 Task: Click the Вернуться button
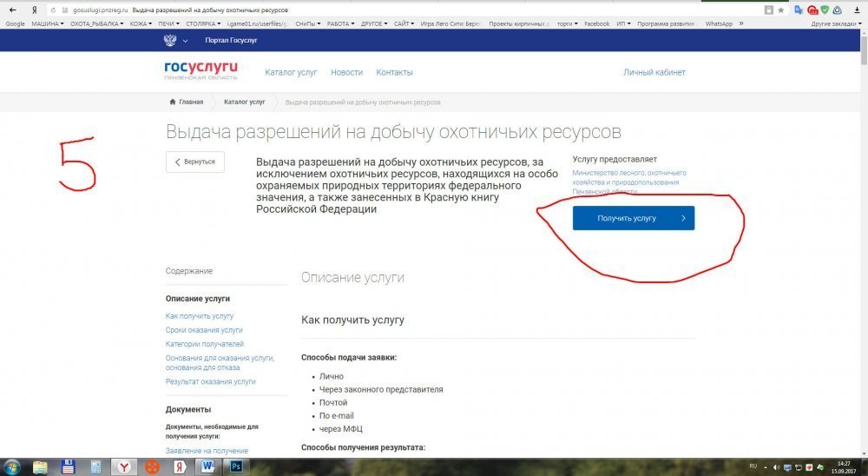click(195, 162)
